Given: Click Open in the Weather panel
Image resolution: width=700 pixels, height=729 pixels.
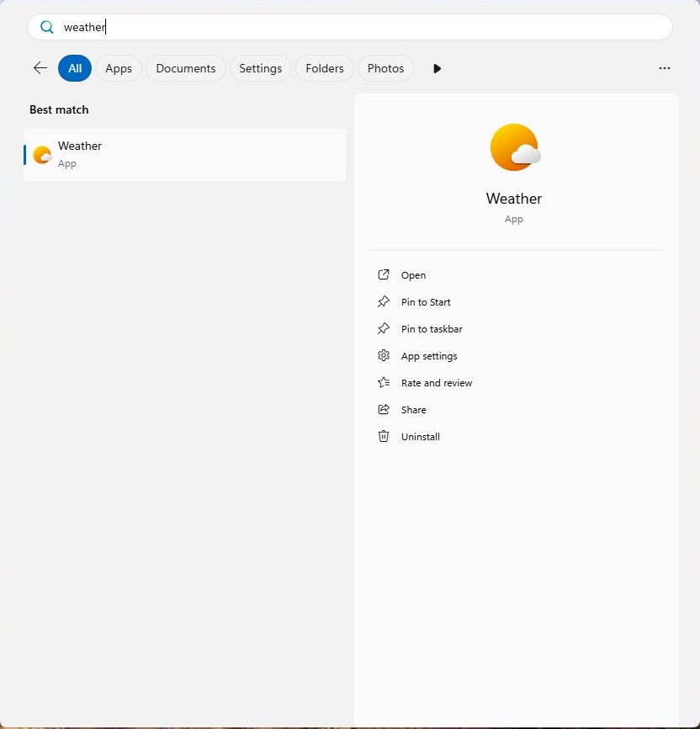Looking at the screenshot, I should click(413, 275).
